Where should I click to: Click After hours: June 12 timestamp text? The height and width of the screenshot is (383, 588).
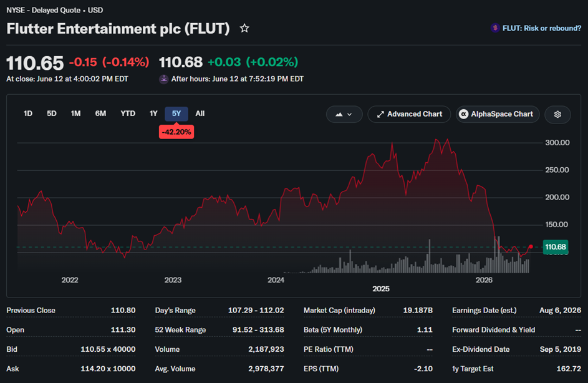pyautogui.click(x=238, y=79)
